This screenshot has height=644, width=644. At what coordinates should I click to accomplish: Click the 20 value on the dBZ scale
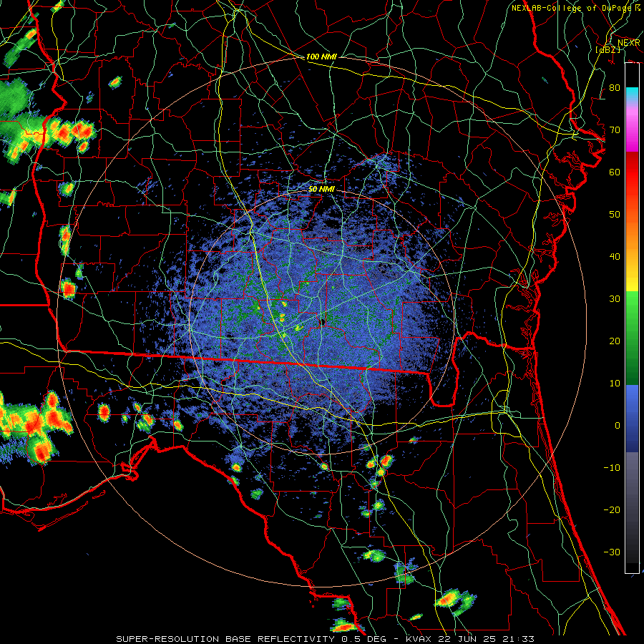(x=615, y=341)
